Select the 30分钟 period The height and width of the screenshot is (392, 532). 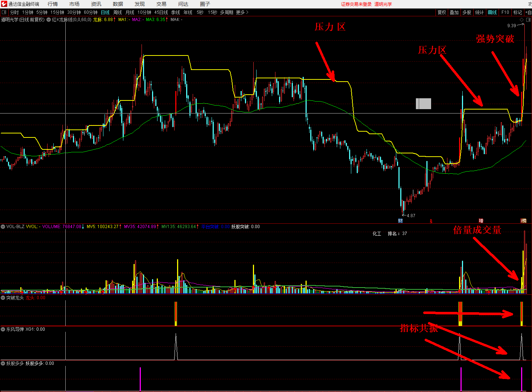coord(74,12)
